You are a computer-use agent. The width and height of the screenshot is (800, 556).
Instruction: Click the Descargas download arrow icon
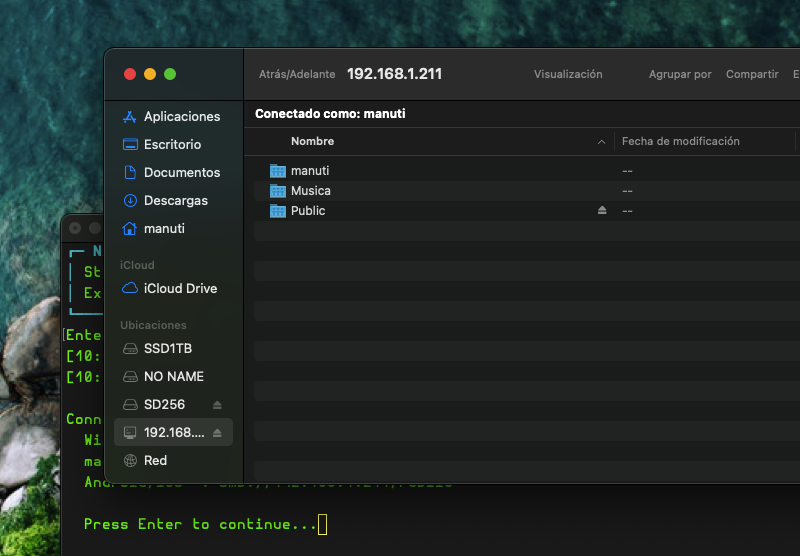[x=130, y=200]
